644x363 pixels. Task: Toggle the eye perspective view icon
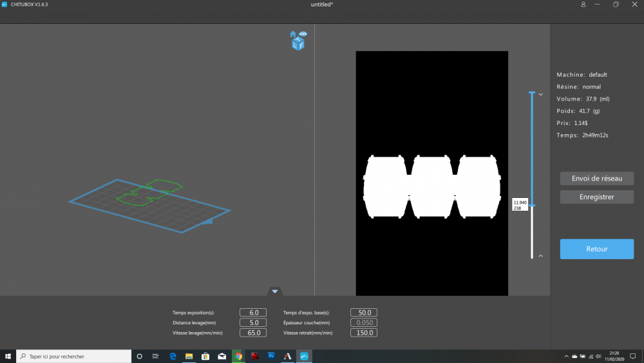(303, 34)
